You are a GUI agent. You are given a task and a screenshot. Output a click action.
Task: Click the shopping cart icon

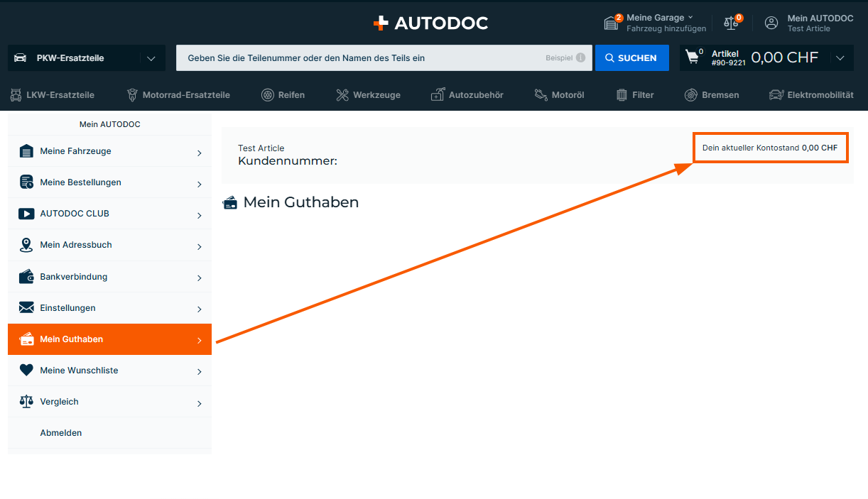tap(692, 57)
